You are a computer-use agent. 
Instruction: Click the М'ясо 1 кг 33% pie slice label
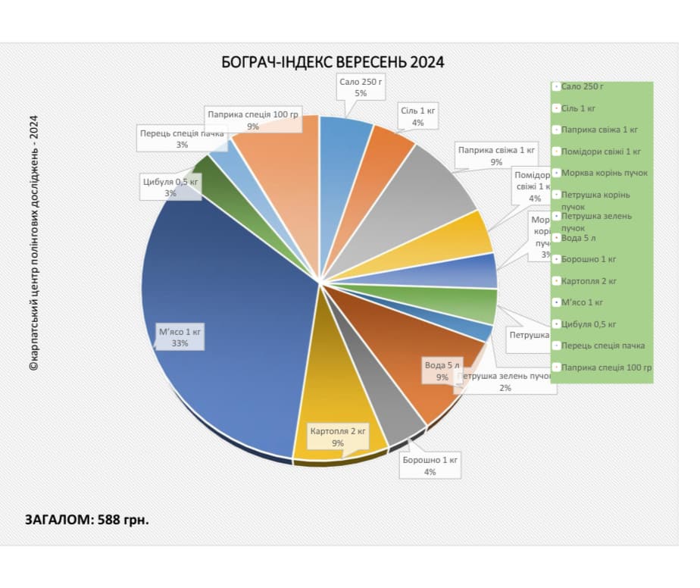click(180, 337)
